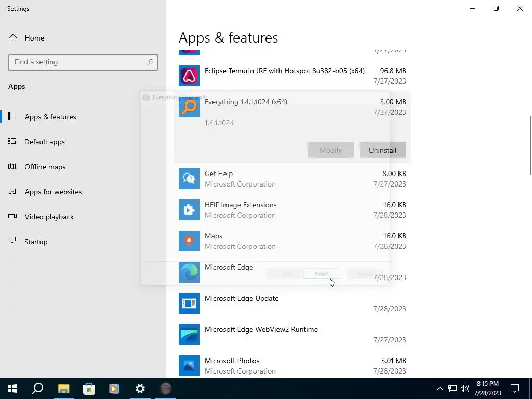Image resolution: width=532 pixels, height=399 pixels.
Task: Open taskbar Search
Action: (37, 389)
